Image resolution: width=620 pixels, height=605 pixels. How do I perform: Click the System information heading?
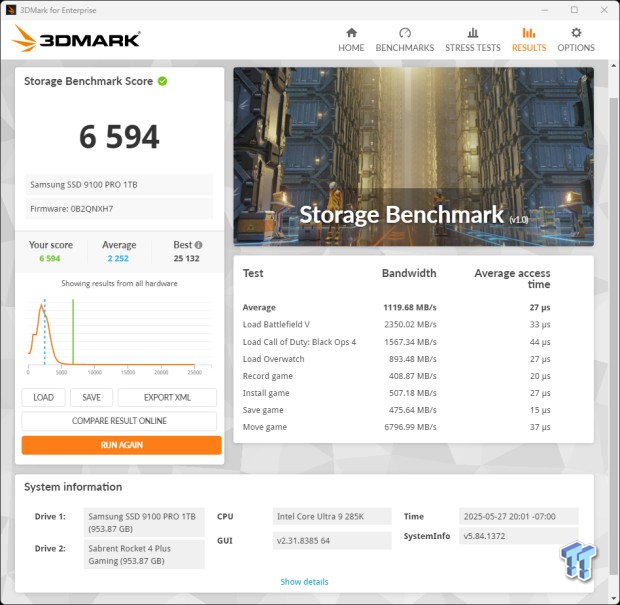(73, 487)
